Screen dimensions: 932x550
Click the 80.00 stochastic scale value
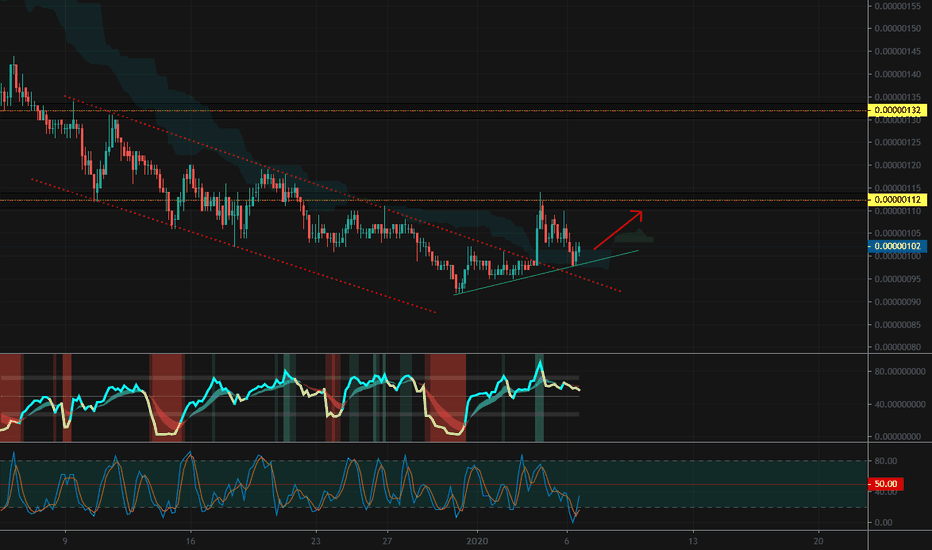tap(886, 461)
